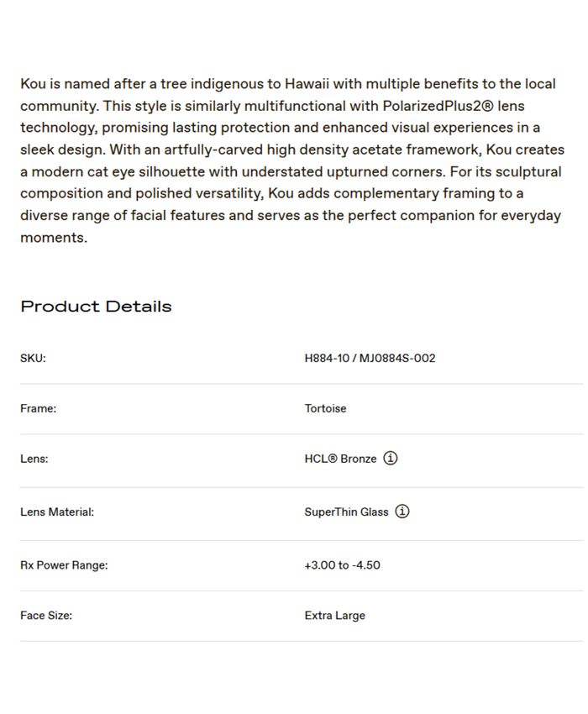Screen dimensions: 588x714
Task: Click the Tortoise frame value
Action: click(325, 409)
